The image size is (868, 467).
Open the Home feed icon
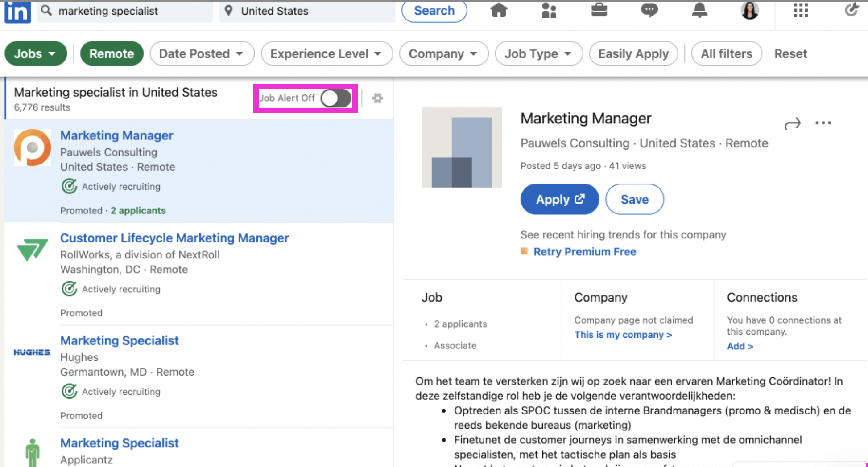499,10
